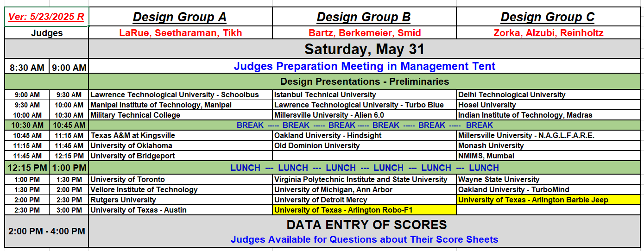Select the 2:00 PM - 4:00 PM time cell
Viewport: 644px width, 251px height.
[x=46, y=231]
